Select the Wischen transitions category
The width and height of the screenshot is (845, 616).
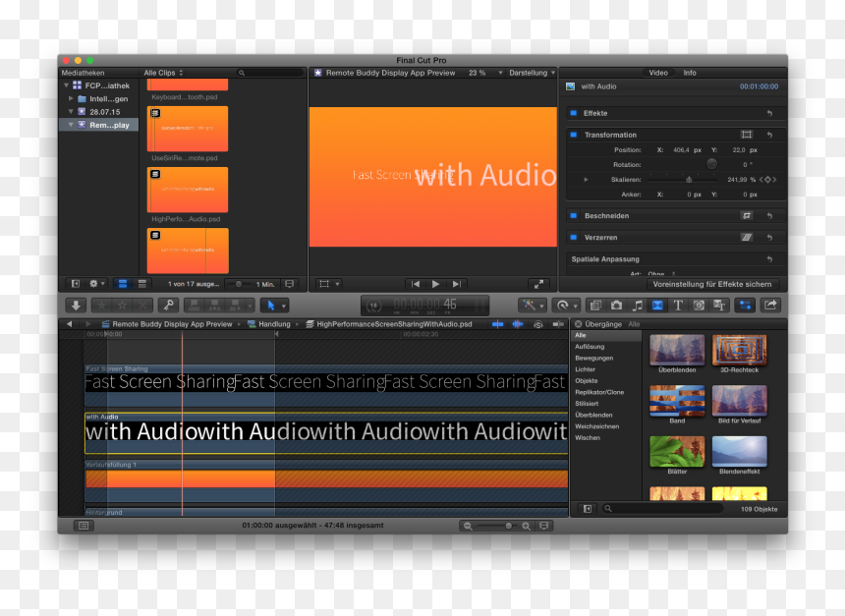tap(588, 437)
